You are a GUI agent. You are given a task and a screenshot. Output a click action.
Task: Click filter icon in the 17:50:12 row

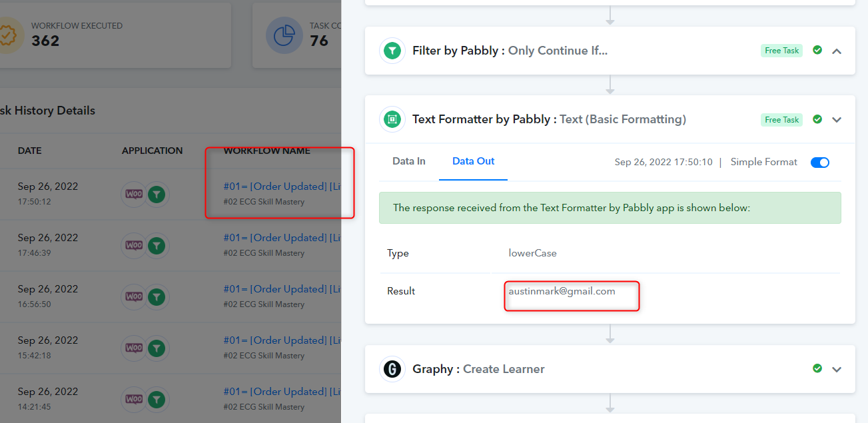(x=157, y=195)
